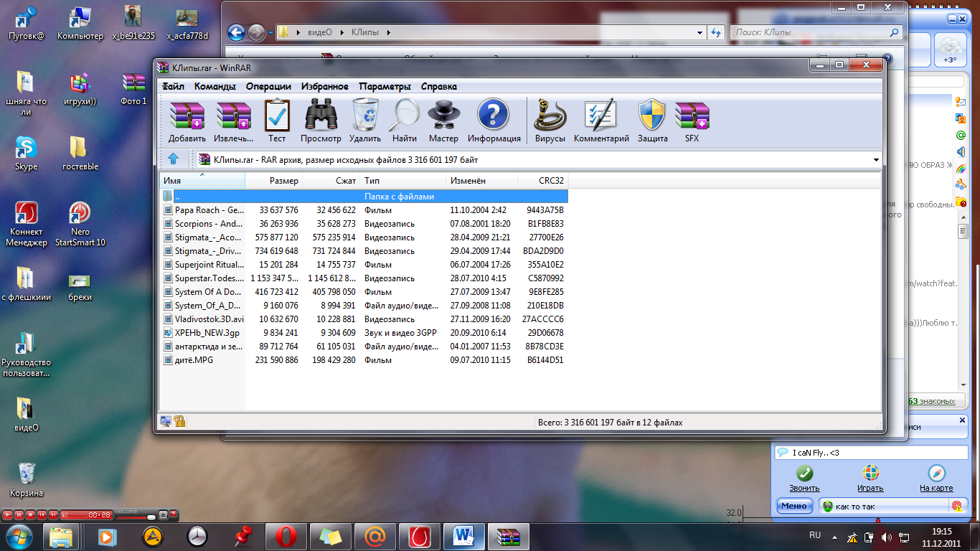The image size is (980, 551).
Task: Run the Тест archive check icon
Action: click(277, 115)
